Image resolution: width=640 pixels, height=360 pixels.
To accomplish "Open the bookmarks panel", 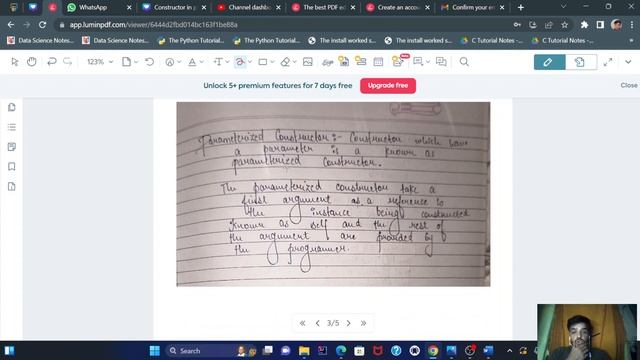I will (x=12, y=167).
